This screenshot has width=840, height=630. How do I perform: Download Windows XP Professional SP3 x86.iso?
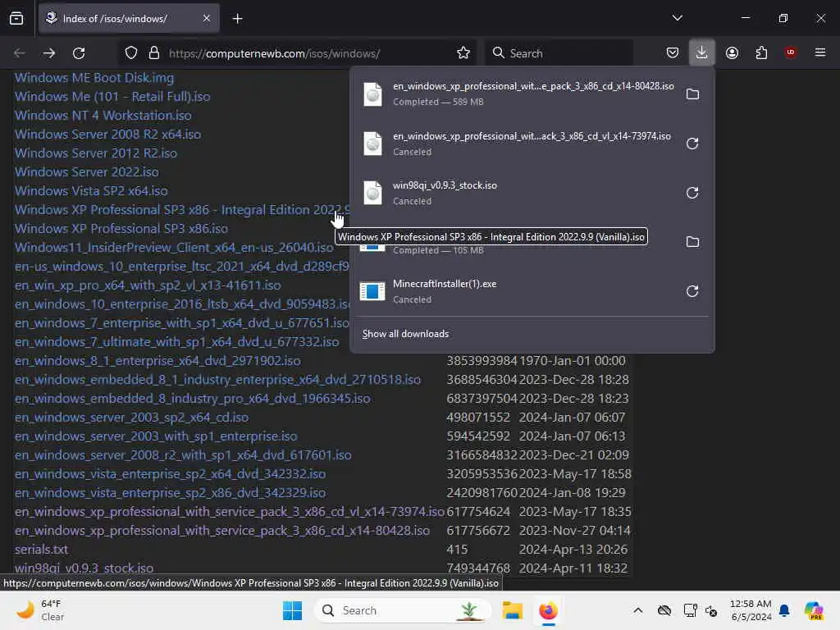(121, 228)
